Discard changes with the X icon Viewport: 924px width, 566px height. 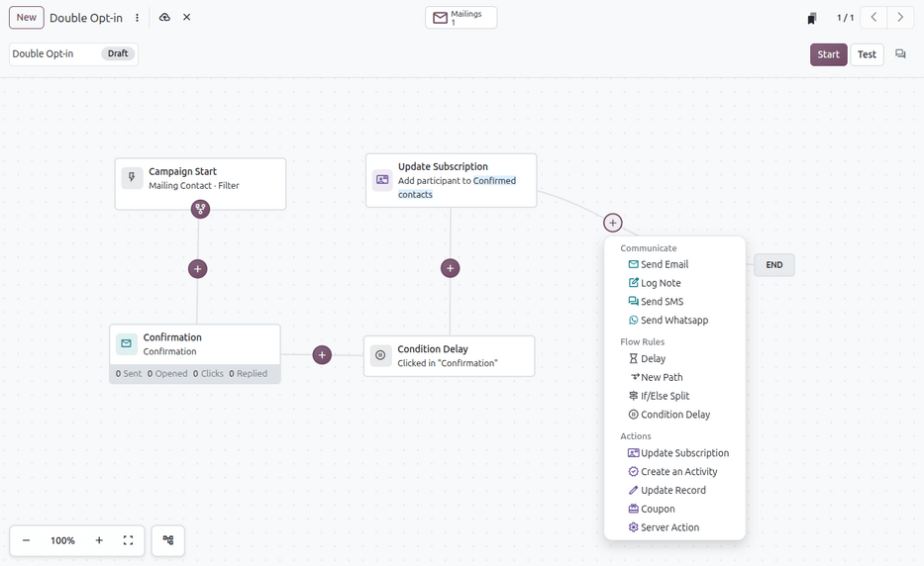click(x=187, y=17)
